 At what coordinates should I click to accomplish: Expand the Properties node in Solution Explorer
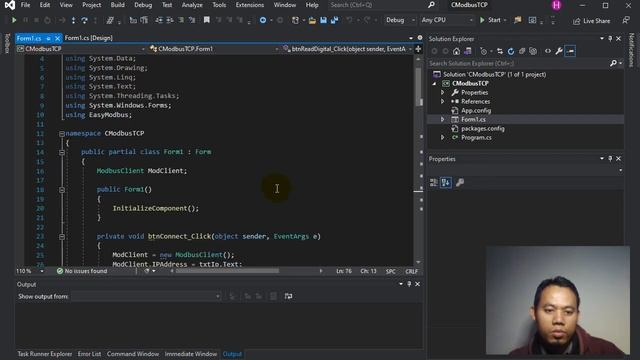[442, 93]
